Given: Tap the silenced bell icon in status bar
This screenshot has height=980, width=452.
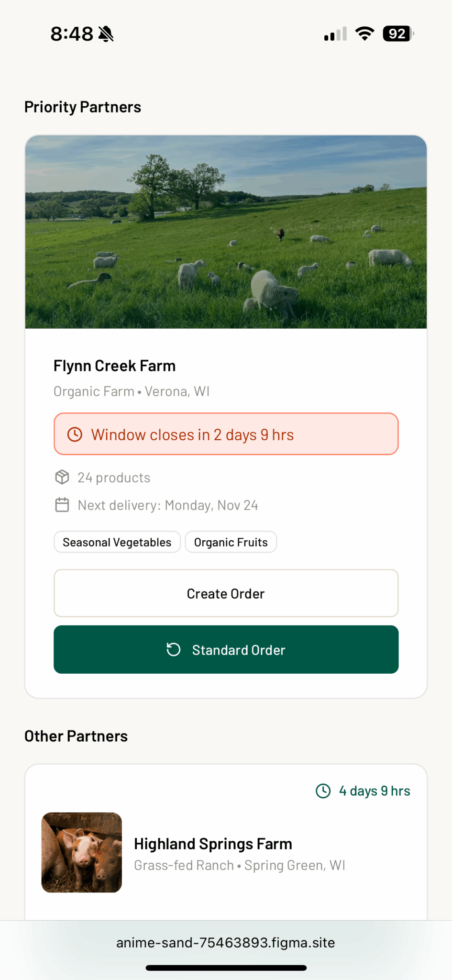Looking at the screenshot, I should [106, 34].
